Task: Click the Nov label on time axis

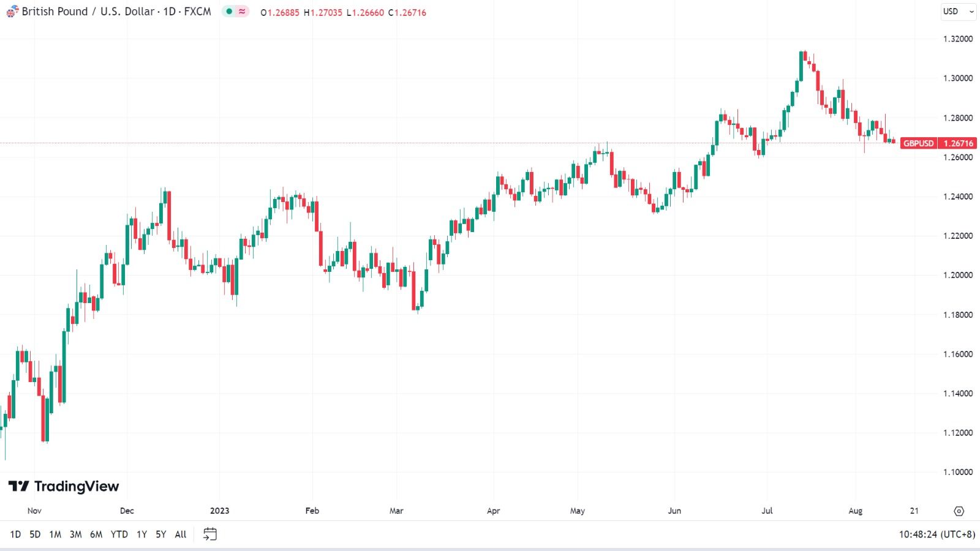Action: [34, 511]
